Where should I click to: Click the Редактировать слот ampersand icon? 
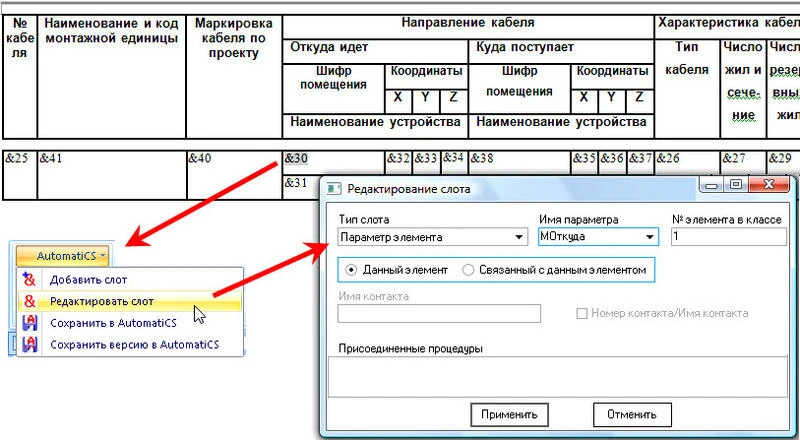[30, 300]
